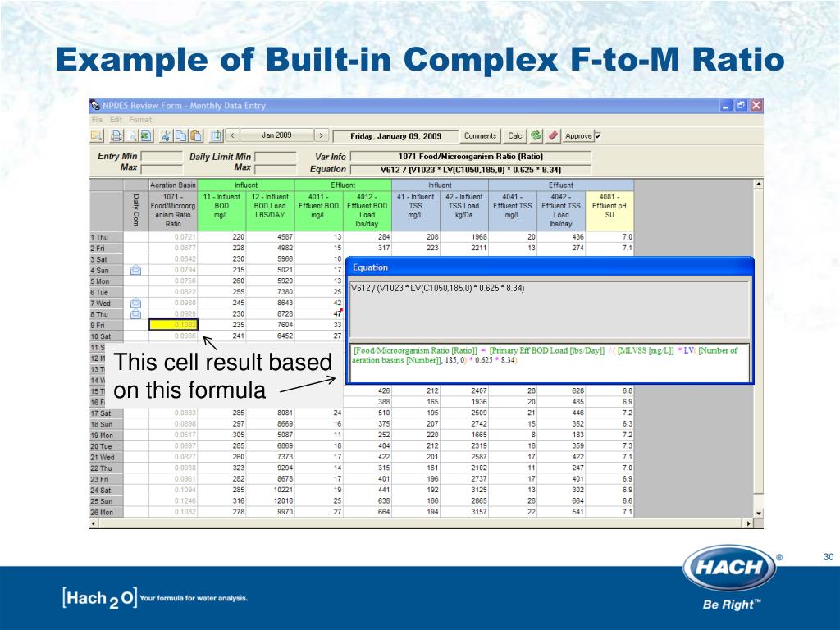Click the green refresh recalculate icon
Viewport: 840px width, 630px height.
[536, 136]
